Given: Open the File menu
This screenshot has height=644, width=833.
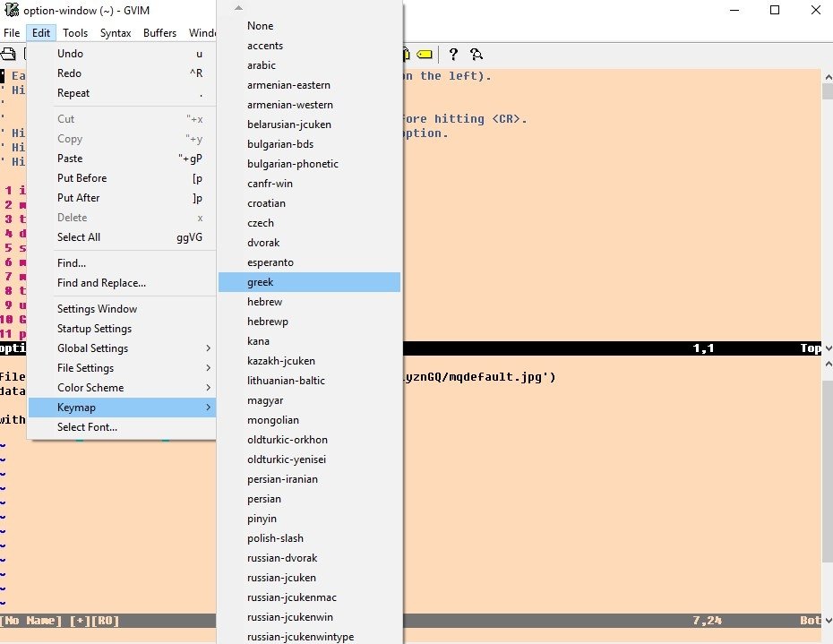Looking at the screenshot, I should pos(12,33).
